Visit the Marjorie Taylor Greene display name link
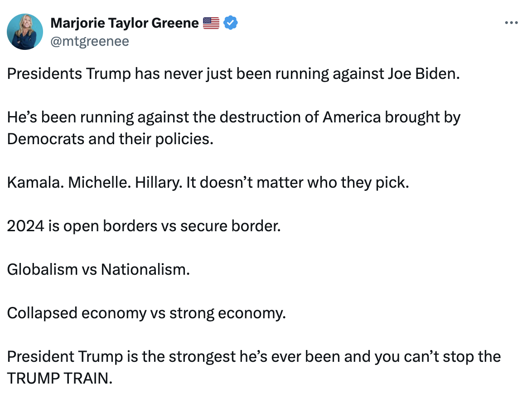The height and width of the screenshot is (399, 532). (125, 23)
